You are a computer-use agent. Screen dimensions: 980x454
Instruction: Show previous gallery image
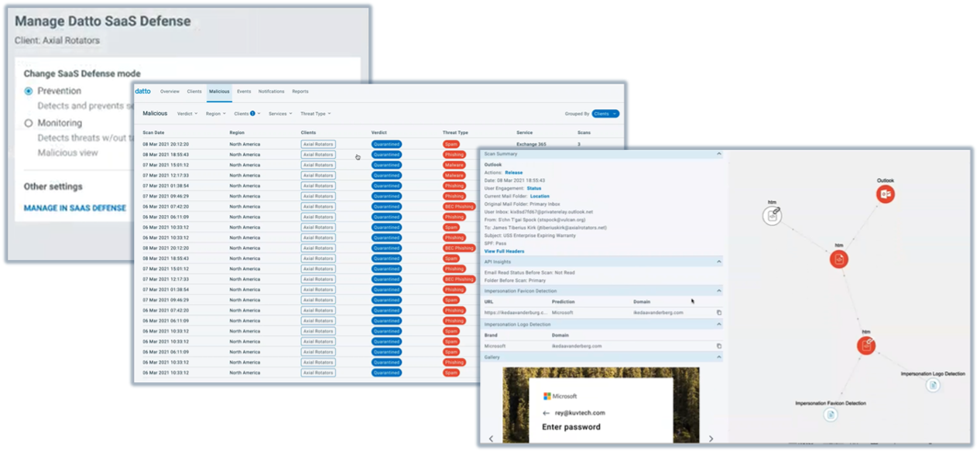tap(491, 439)
